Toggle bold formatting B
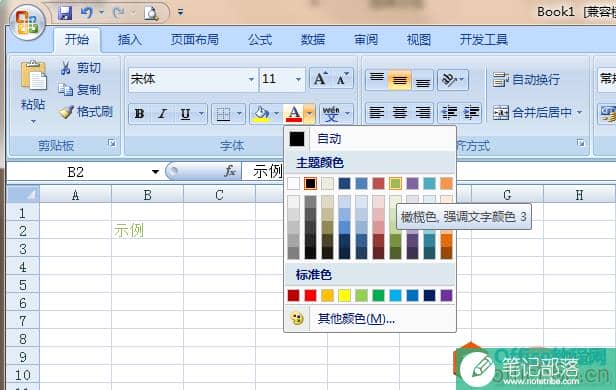This screenshot has width=616, height=390. pos(139,114)
